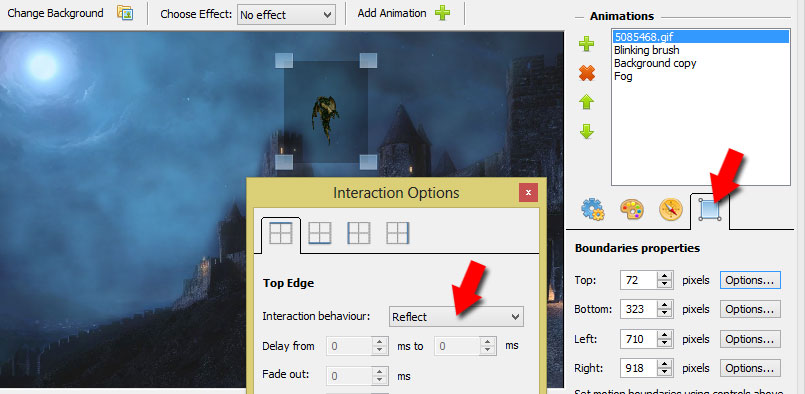Open the color palette properties tab
This screenshot has height=394, width=805.
pyautogui.click(x=631, y=210)
